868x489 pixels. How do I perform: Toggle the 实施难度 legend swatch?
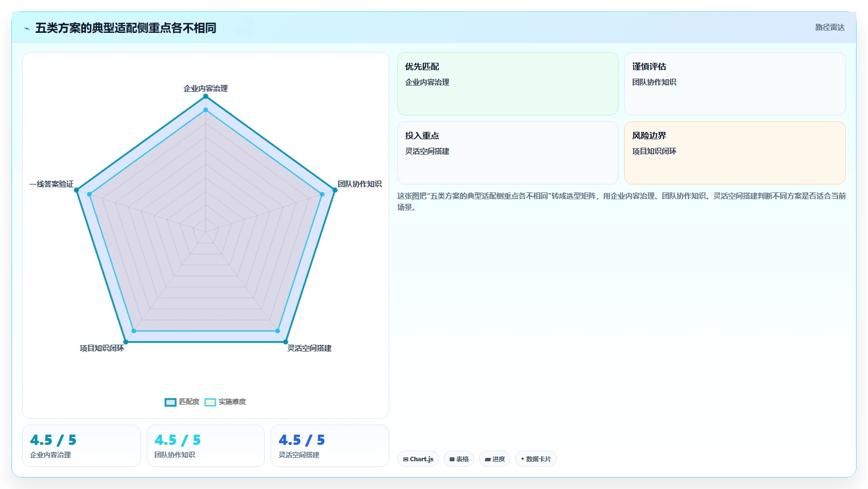[x=210, y=402]
